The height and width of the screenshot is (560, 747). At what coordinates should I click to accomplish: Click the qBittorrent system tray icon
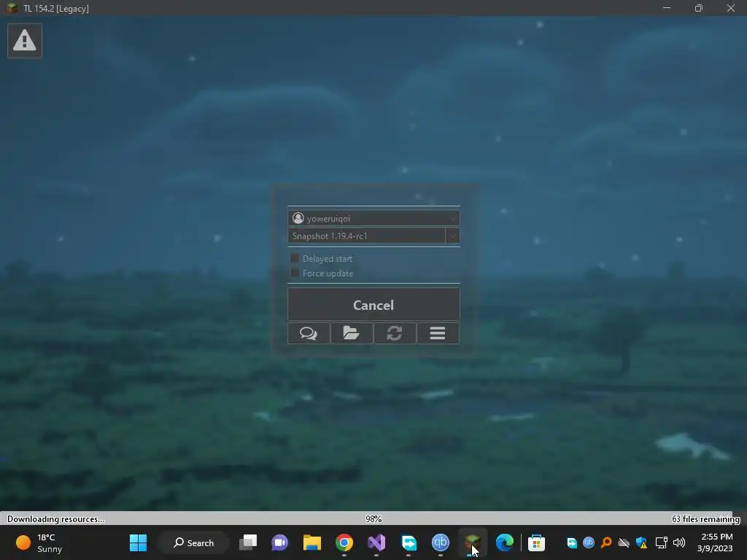click(589, 542)
